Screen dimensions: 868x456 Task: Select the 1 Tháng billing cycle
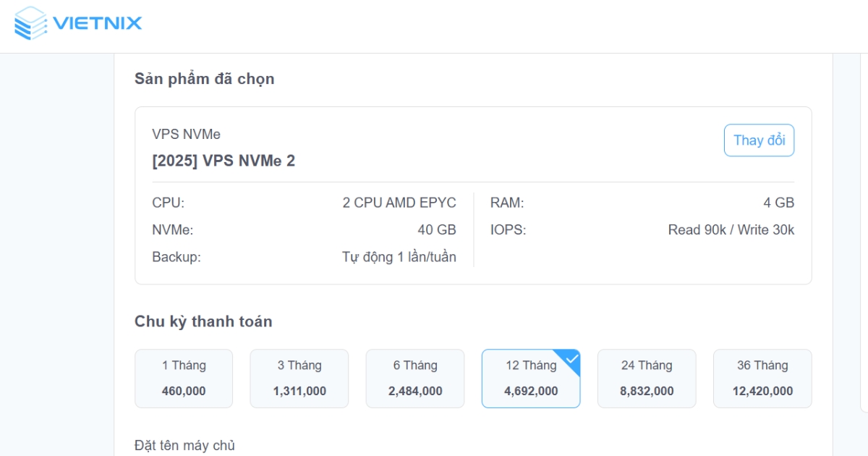click(x=183, y=378)
